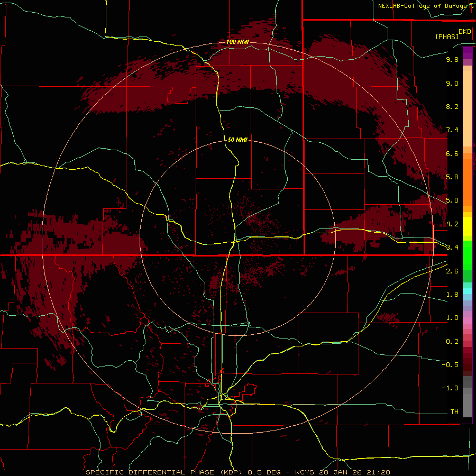Screen dimensions: 476x476
Task: Click the 0.2 value on the color scale
Action: [452, 342]
